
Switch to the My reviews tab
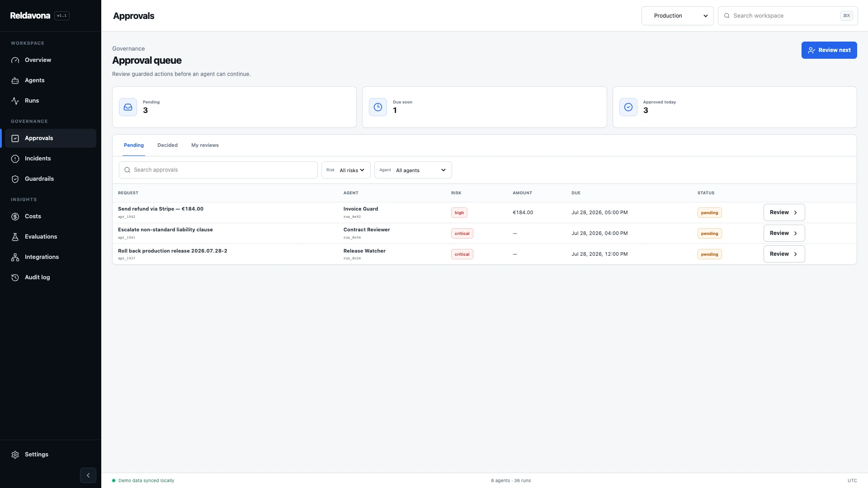(205, 145)
